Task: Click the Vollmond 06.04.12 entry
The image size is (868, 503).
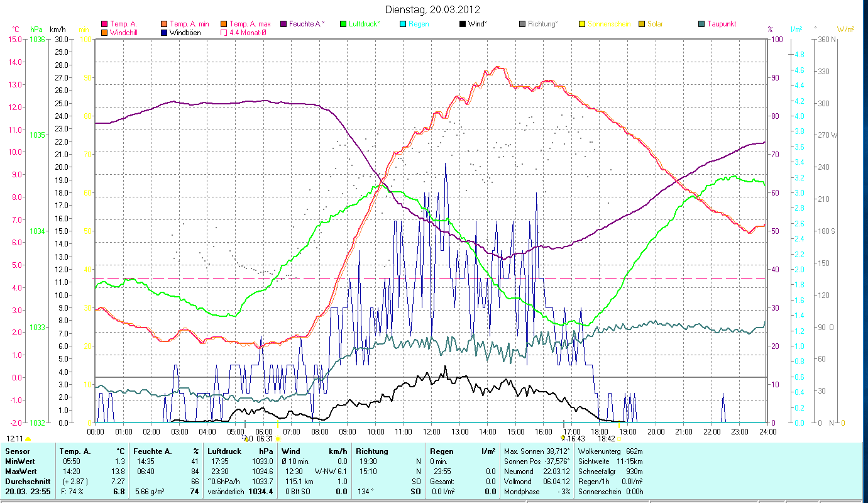Action: 536,481
